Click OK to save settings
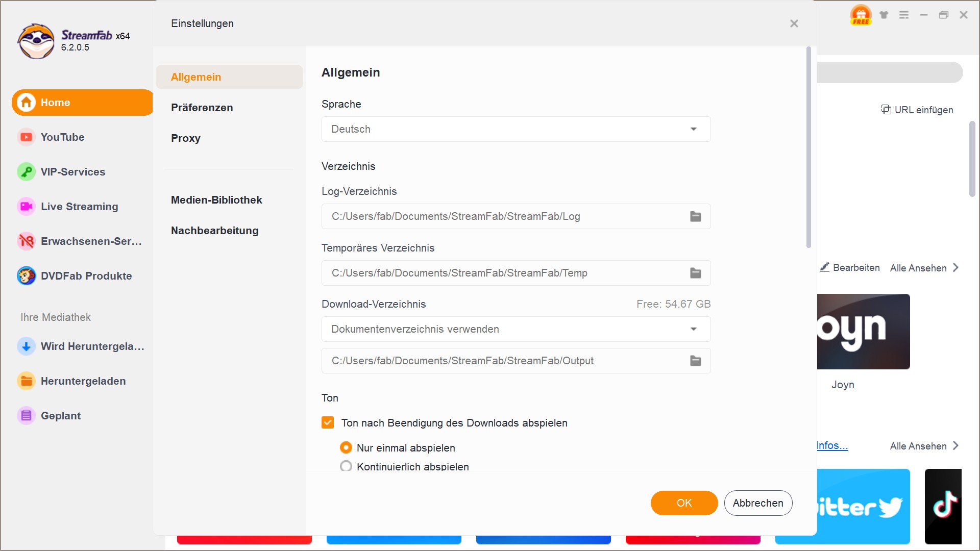The image size is (980, 551). coord(684,503)
